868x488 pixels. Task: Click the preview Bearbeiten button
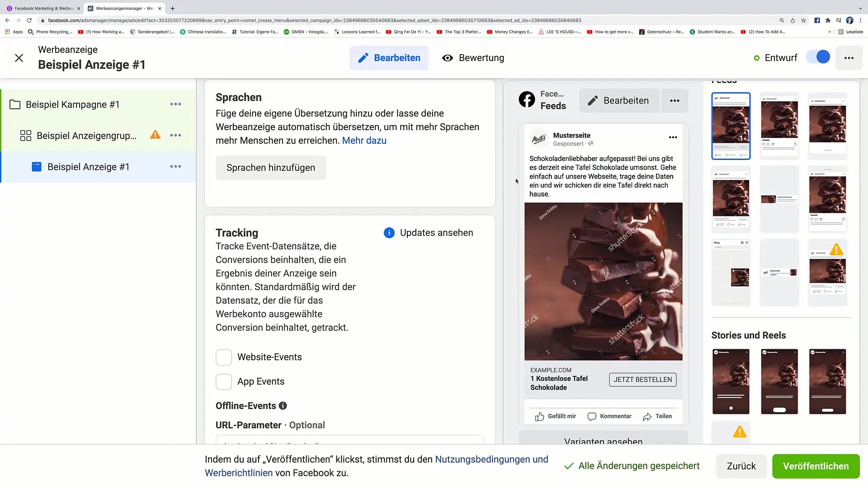coord(618,100)
